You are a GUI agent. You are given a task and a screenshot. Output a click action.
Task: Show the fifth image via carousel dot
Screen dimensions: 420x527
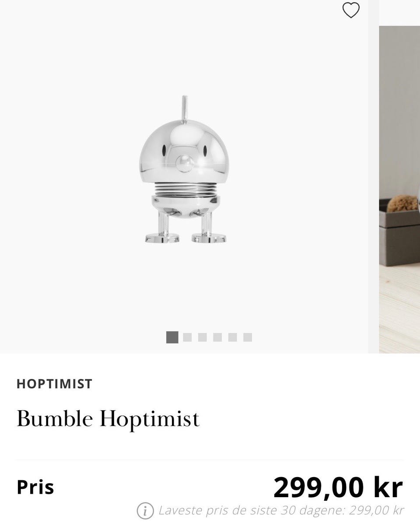pos(232,337)
